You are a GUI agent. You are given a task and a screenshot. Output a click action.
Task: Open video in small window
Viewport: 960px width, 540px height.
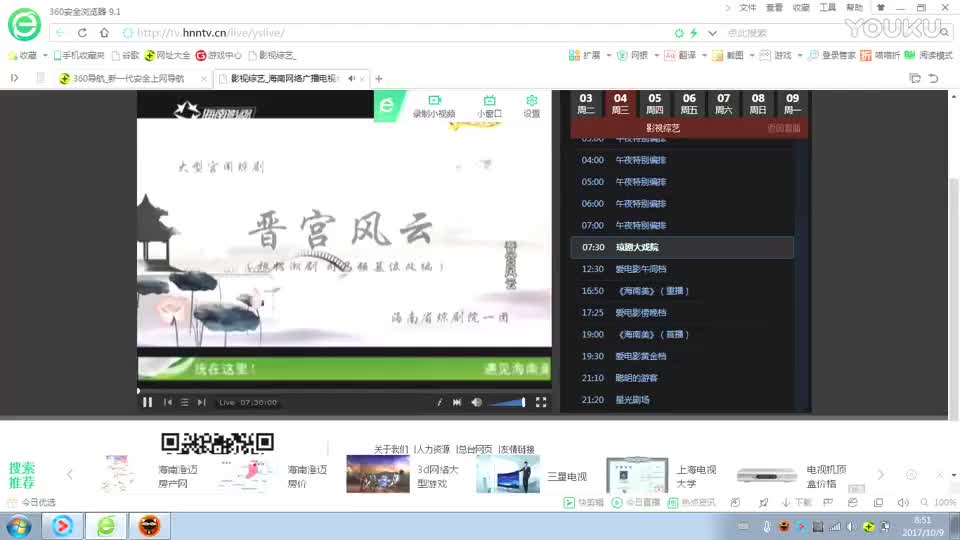[489, 106]
